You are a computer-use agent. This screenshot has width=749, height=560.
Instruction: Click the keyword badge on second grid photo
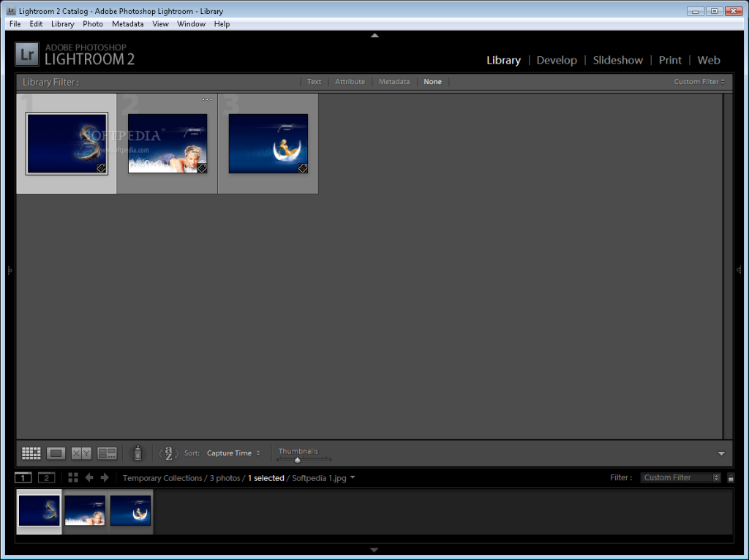(202, 168)
